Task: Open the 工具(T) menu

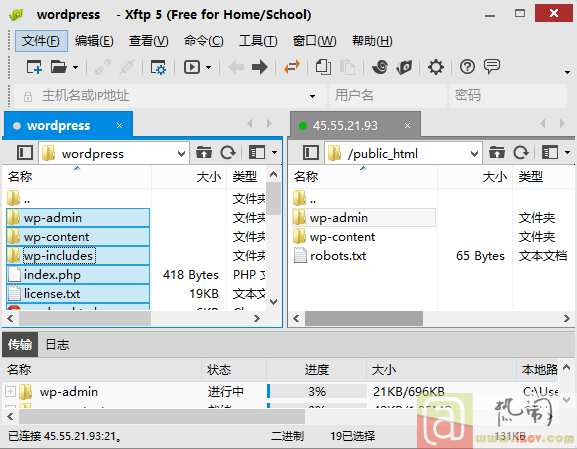Action: click(258, 41)
